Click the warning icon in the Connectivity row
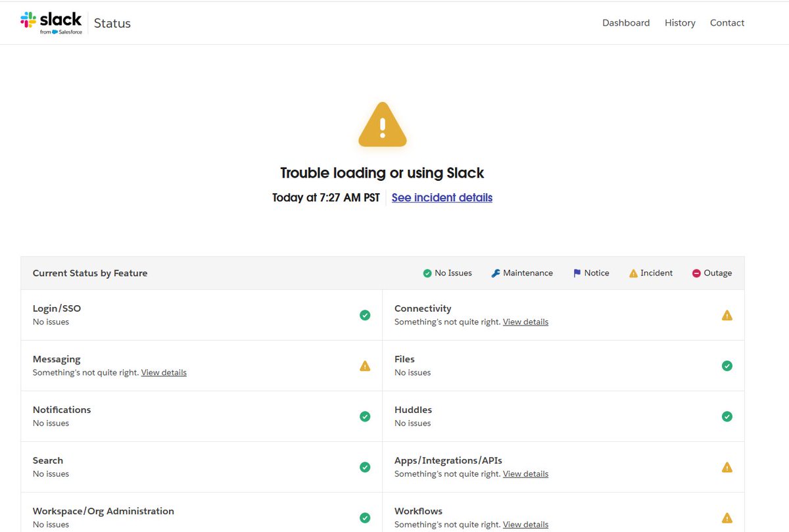Screen dimensions: 789x532 (727, 315)
